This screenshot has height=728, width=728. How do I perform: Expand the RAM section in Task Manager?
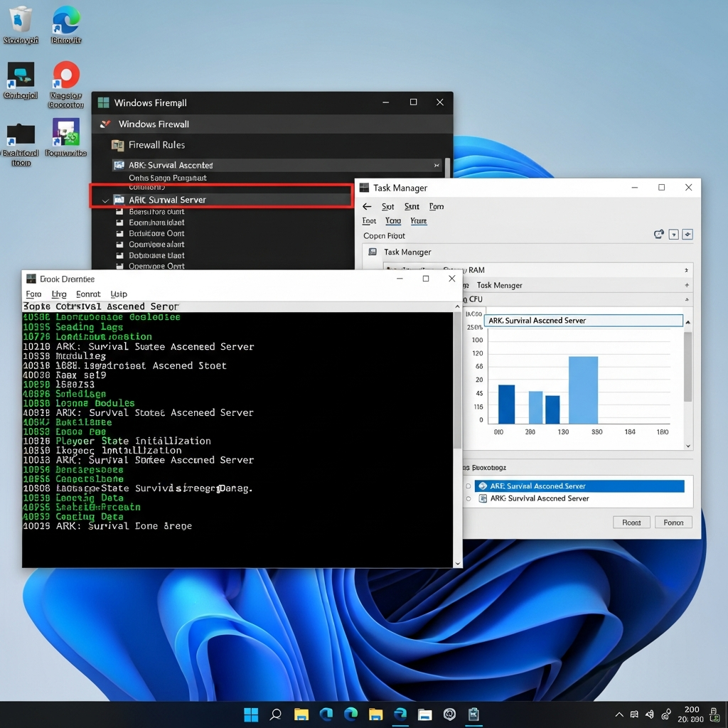[685, 270]
